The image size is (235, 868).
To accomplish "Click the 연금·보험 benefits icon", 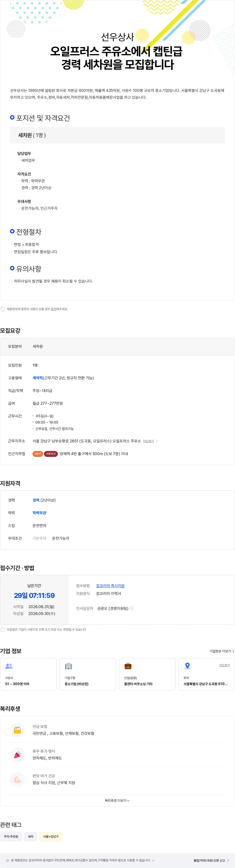I will point(17,730).
